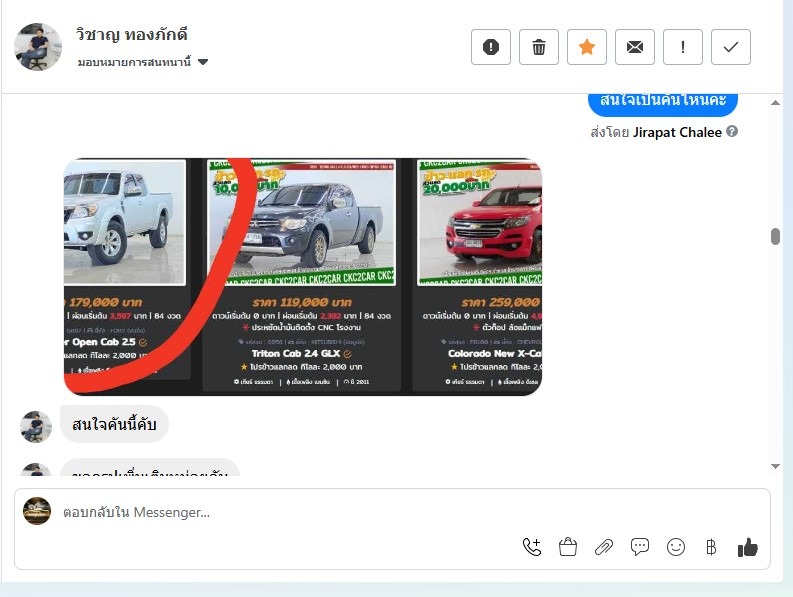This screenshot has height=597, width=793.
Task: Request payment with the baht icon
Action: (711, 547)
